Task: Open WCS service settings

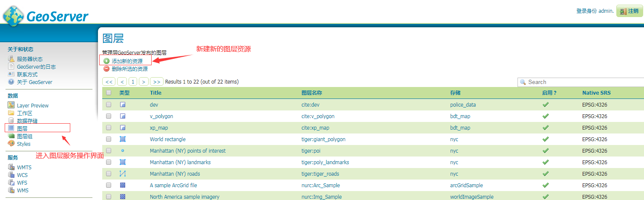Action: 22,175
